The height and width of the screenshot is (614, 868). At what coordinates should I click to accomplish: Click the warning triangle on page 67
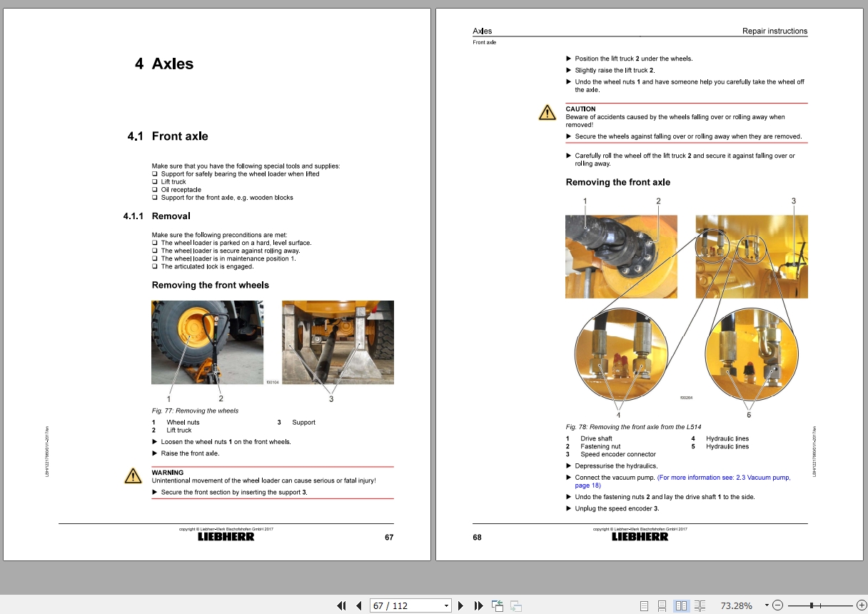pyautogui.click(x=133, y=477)
